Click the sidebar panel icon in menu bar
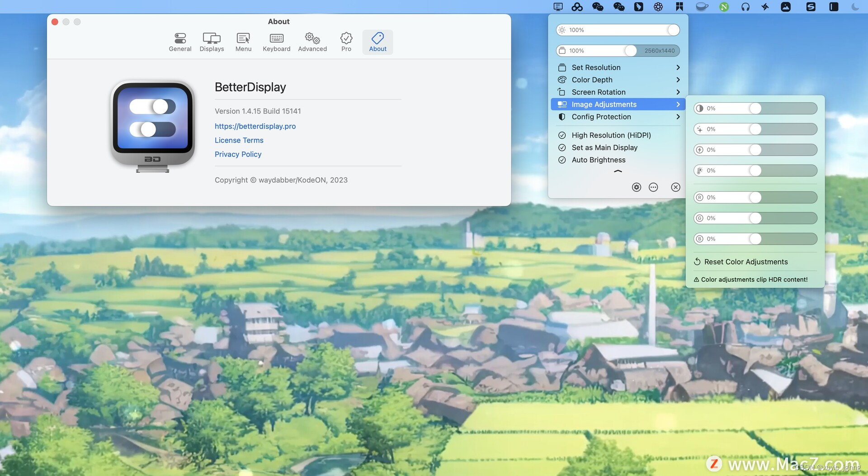868x476 pixels. point(834,7)
